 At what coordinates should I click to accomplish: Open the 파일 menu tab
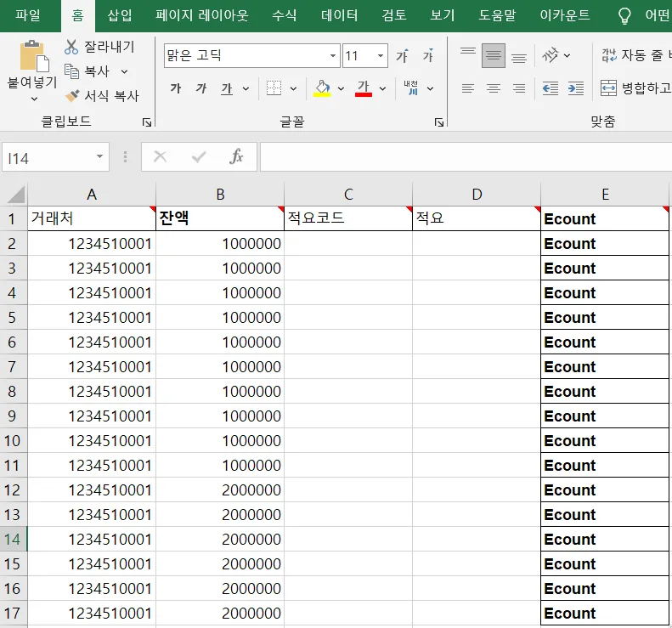pos(28,16)
